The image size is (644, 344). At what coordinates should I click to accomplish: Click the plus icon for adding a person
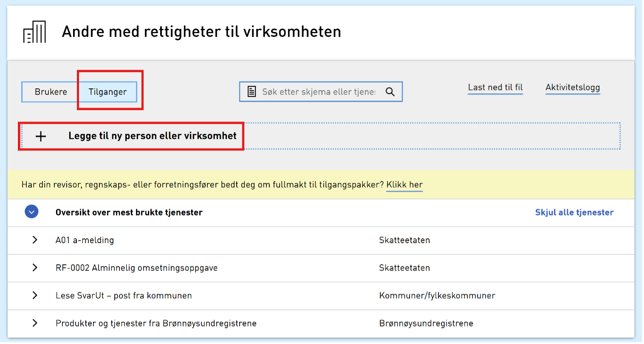(41, 136)
